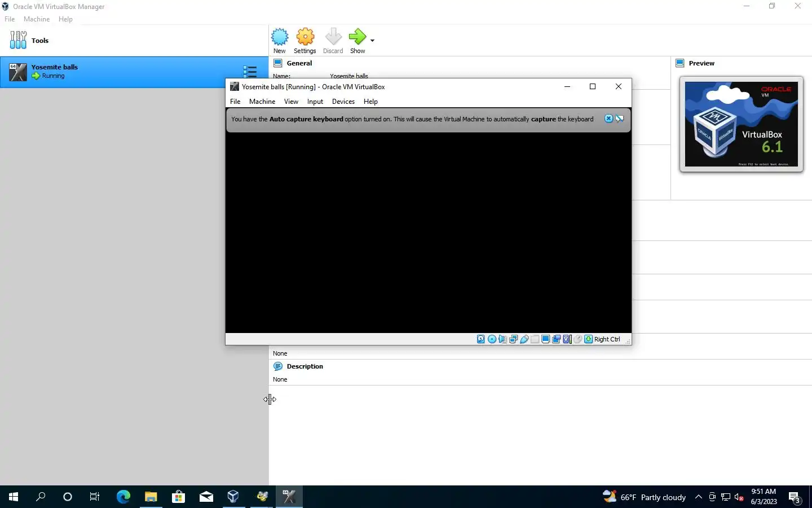Open Help menu in the running VM window
812x508 pixels.
[370, 102]
